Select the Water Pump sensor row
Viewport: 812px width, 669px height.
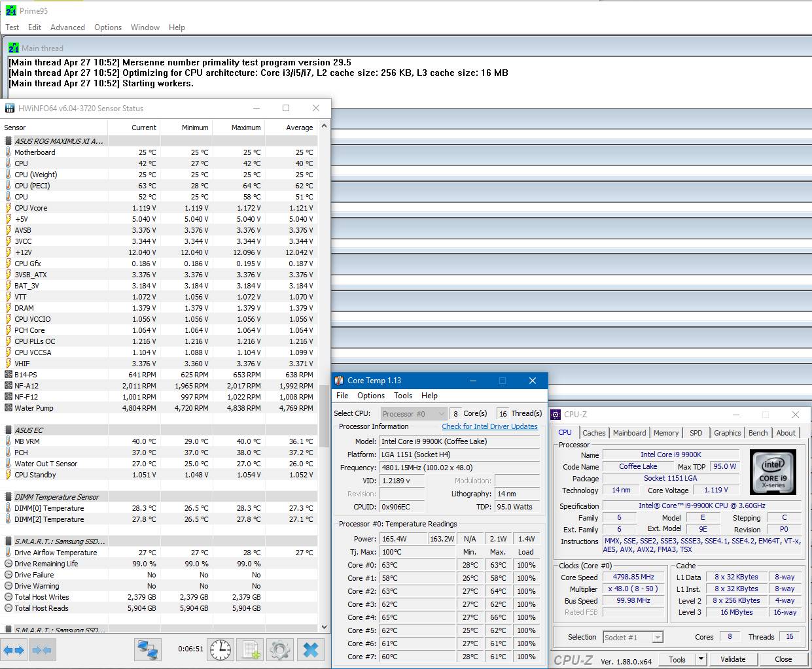click(34, 408)
